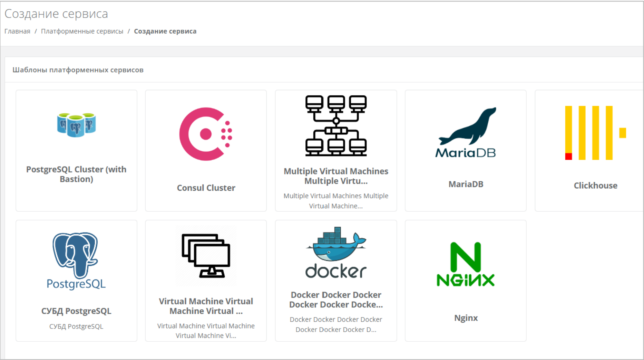The width and height of the screenshot is (644, 360).
Task: Go to Главная breadcrumb link
Action: (x=17, y=31)
